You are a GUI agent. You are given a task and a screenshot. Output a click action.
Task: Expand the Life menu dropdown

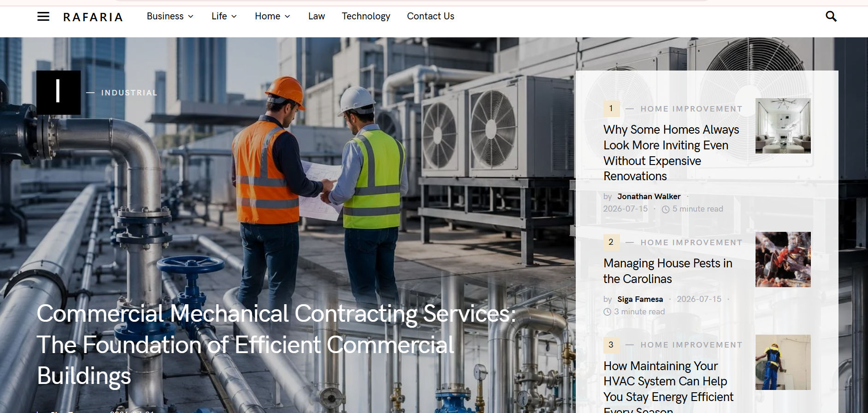[224, 16]
